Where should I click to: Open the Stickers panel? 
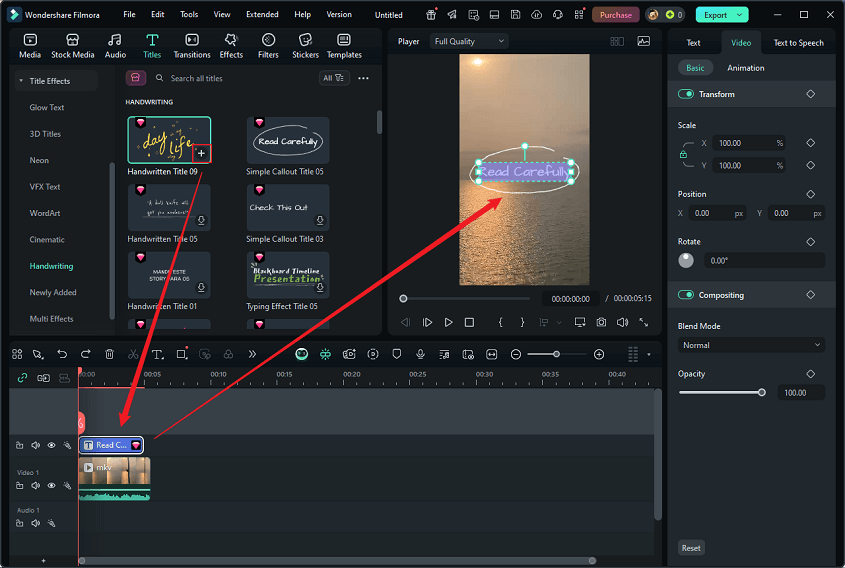coord(305,46)
